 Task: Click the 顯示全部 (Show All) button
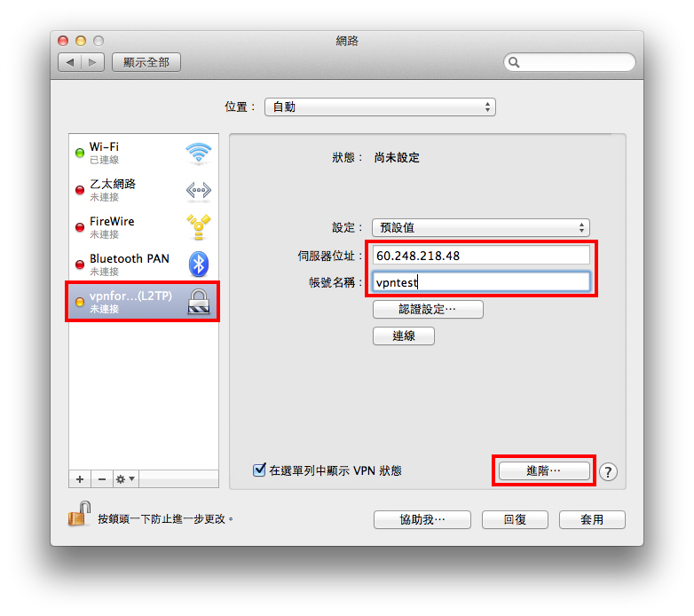pyautogui.click(x=146, y=62)
